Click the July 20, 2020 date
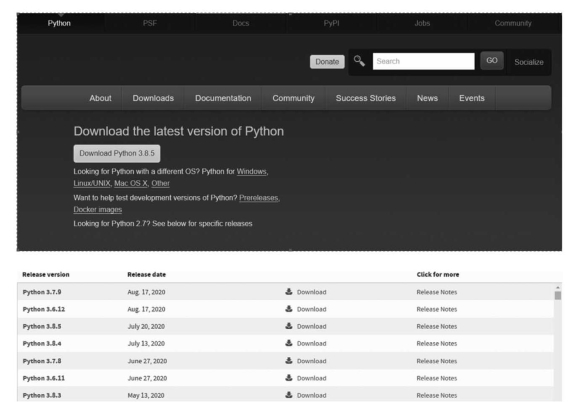 (x=146, y=326)
